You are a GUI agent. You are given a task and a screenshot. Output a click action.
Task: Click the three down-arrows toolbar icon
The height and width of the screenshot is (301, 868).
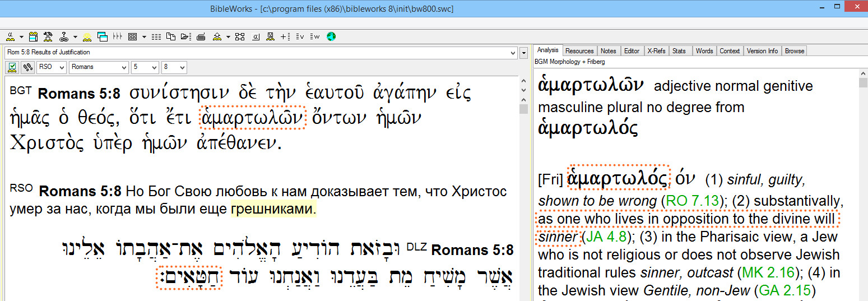118,37
